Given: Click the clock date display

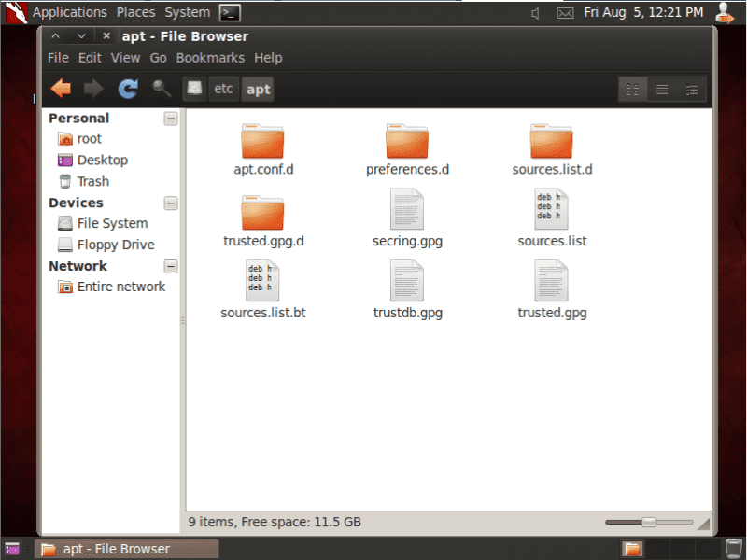Looking at the screenshot, I should [x=643, y=12].
